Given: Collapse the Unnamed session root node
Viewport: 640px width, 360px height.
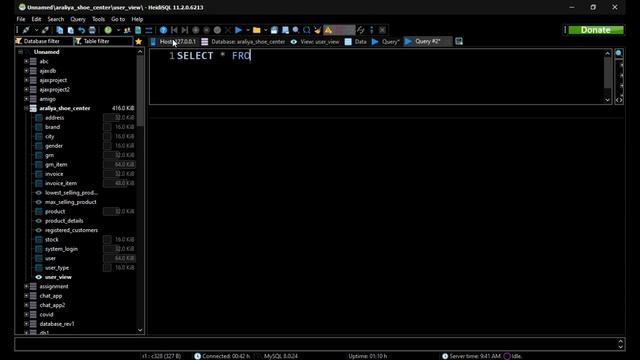Looking at the screenshot, I should click(x=20, y=52).
